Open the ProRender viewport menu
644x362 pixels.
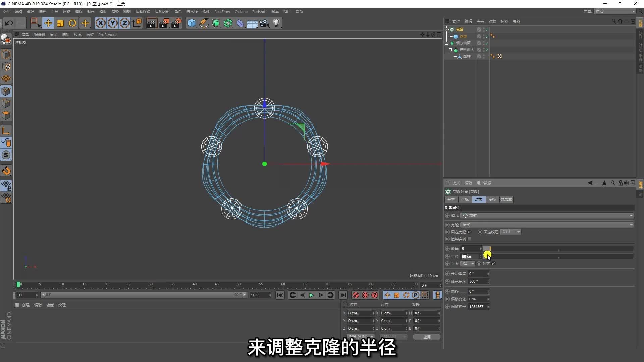point(107,35)
